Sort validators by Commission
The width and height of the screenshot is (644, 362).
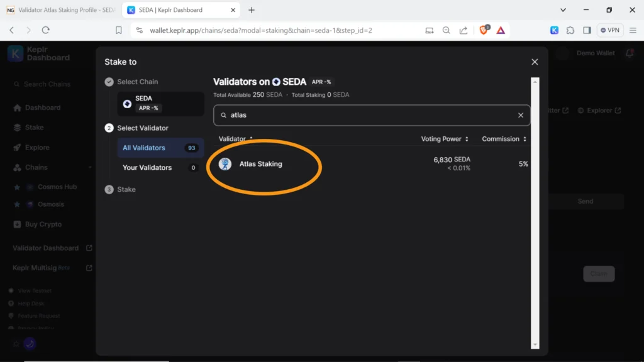coord(504,139)
